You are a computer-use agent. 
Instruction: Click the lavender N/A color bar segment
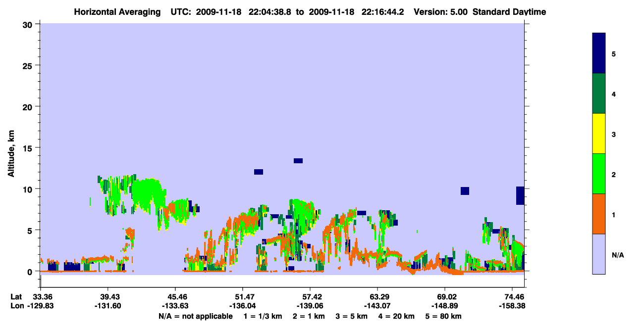click(x=599, y=254)
